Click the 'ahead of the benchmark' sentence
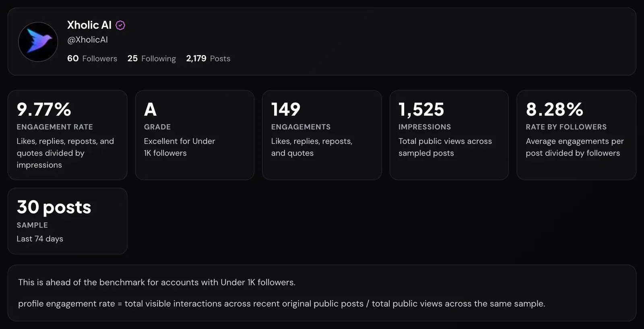Screen dimensions: 644x329 tap(157, 282)
